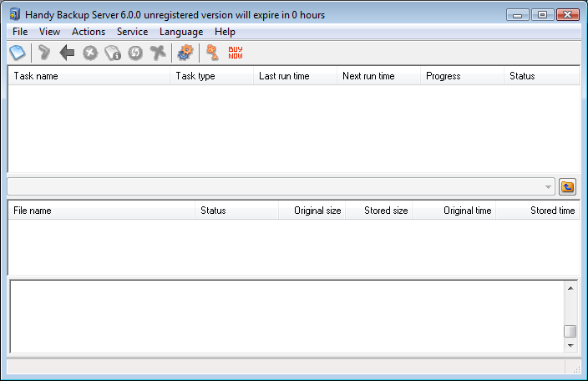Open the Actions menu

click(89, 32)
